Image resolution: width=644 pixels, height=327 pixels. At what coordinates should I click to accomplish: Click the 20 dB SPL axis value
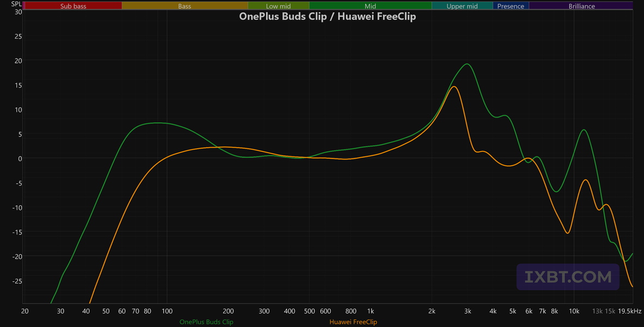click(18, 61)
